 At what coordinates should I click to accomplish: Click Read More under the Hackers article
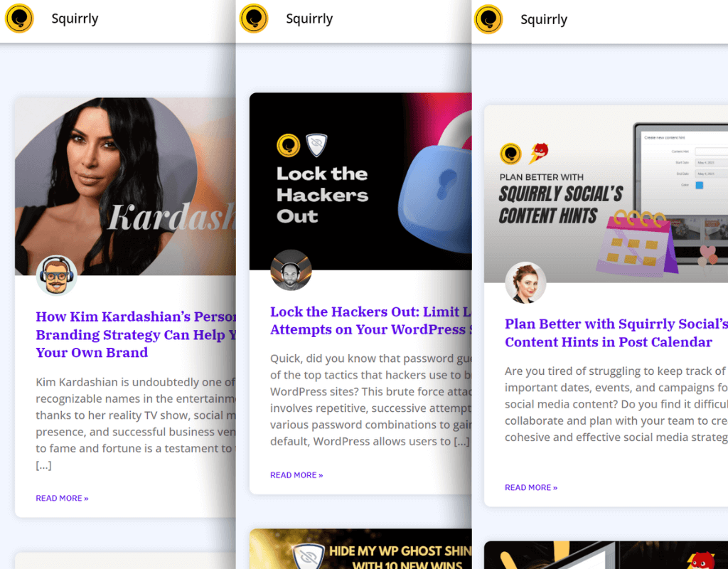(x=296, y=474)
